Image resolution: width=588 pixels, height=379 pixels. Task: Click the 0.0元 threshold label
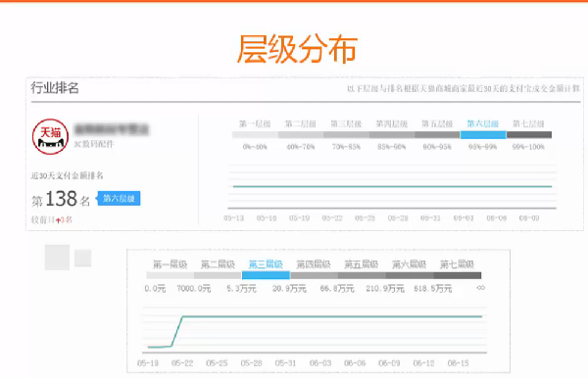(155, 289)
